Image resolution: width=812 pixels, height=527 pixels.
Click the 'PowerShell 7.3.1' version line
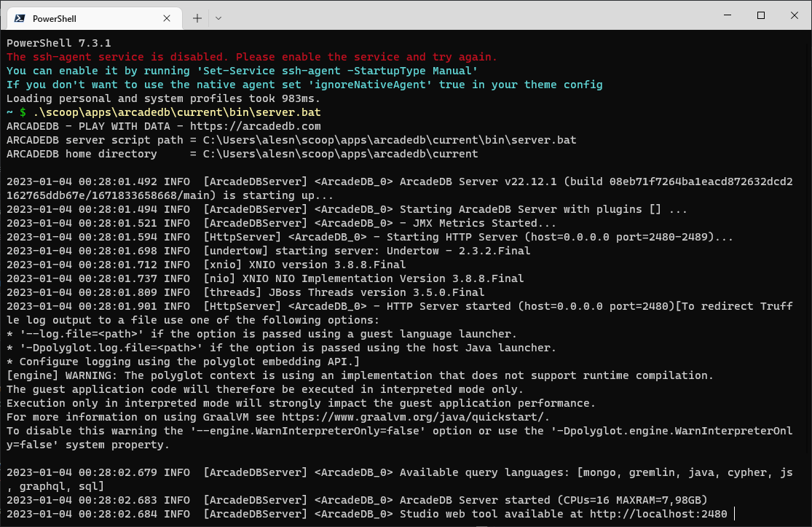point(58,43)
